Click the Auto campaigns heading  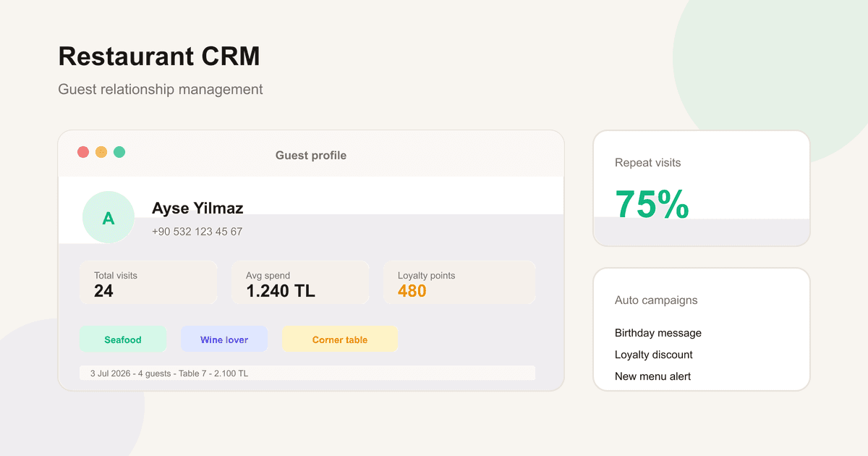coord(656,300)
